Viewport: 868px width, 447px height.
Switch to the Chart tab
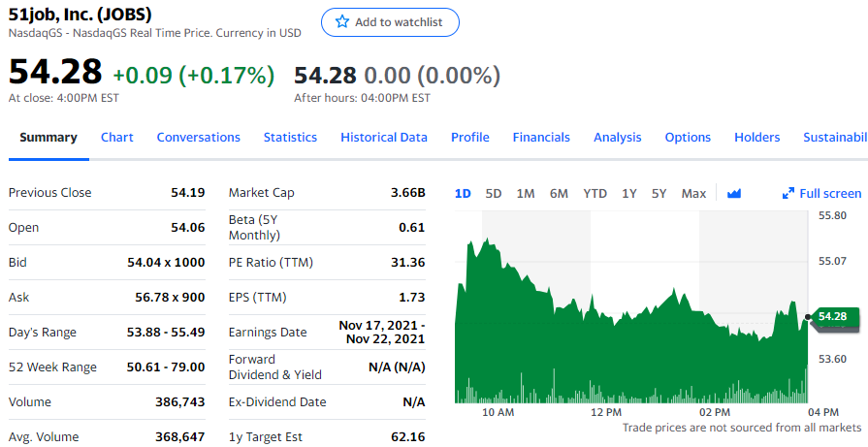point(116,137)
